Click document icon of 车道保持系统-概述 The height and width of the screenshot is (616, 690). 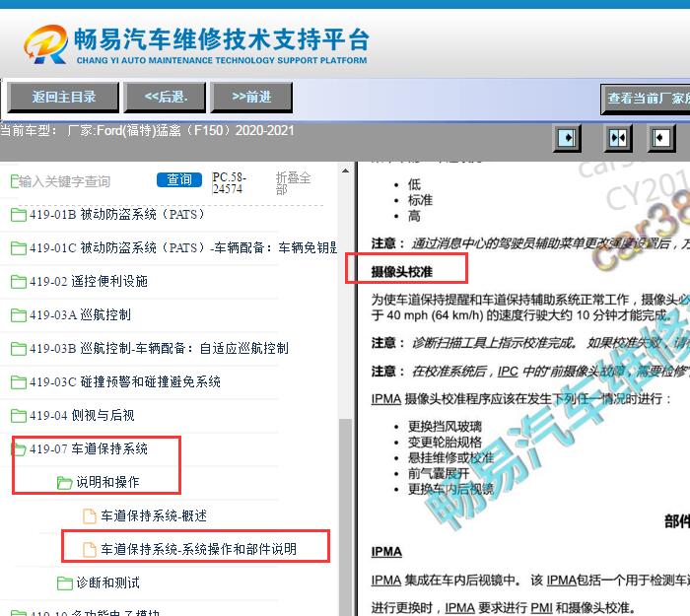click(x=90, y=515)
